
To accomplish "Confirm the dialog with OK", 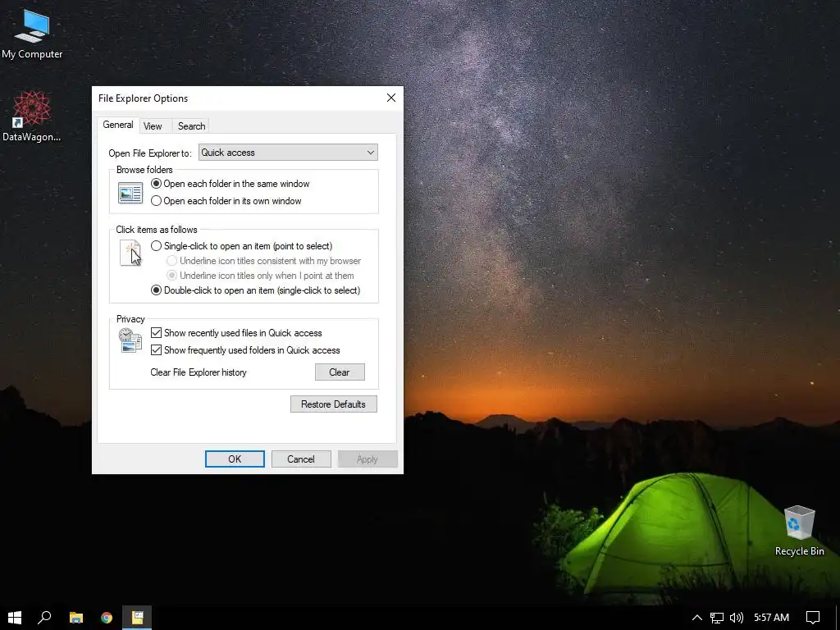I will click(235, 459).
